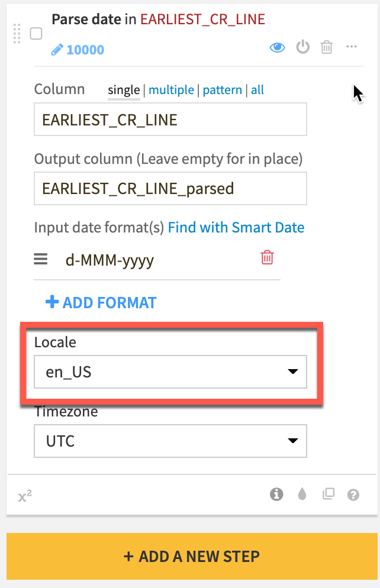
Task: Expand the Timezone UTC dropdown
Action: coord(170,441)
